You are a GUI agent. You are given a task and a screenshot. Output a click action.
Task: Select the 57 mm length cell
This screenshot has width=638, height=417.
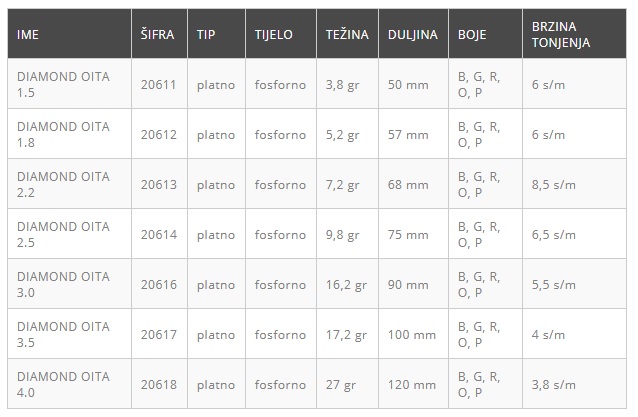point(408,134)
